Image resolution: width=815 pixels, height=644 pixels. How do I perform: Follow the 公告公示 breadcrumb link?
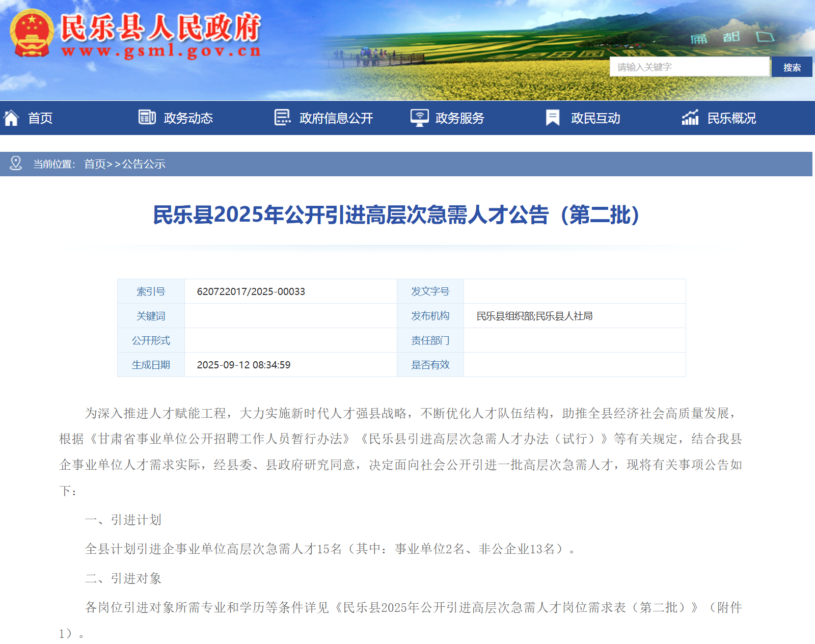144,164
